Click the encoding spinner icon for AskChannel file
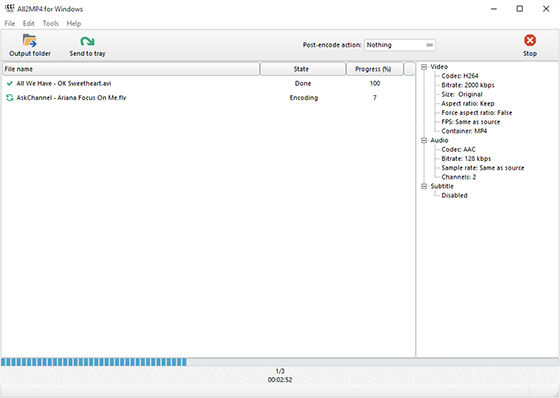 tap(10, 98)
